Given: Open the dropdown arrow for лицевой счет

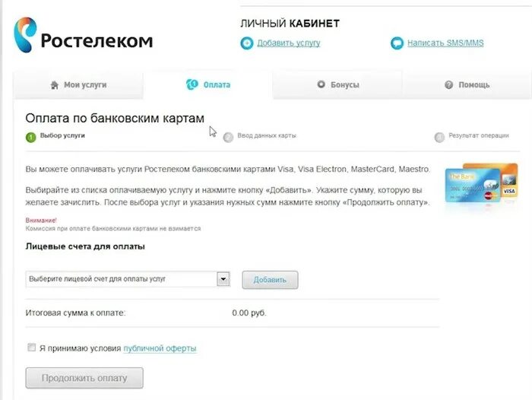Looking at the screenshot, I should (x=223, y=279).
